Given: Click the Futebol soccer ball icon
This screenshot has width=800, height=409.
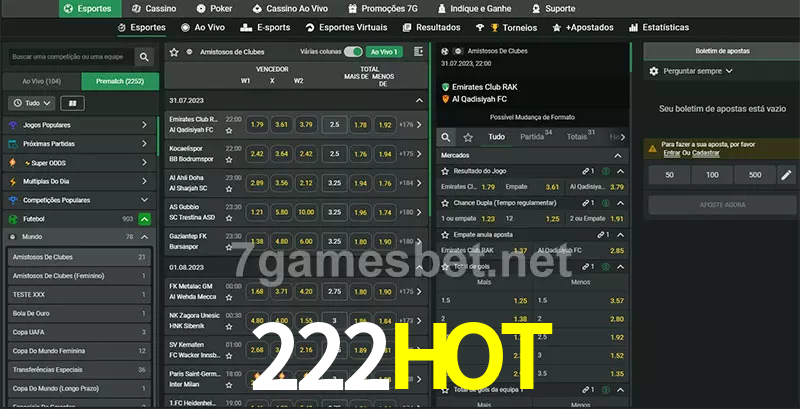Looking at the screenshot, I should [x=13, y=219].
